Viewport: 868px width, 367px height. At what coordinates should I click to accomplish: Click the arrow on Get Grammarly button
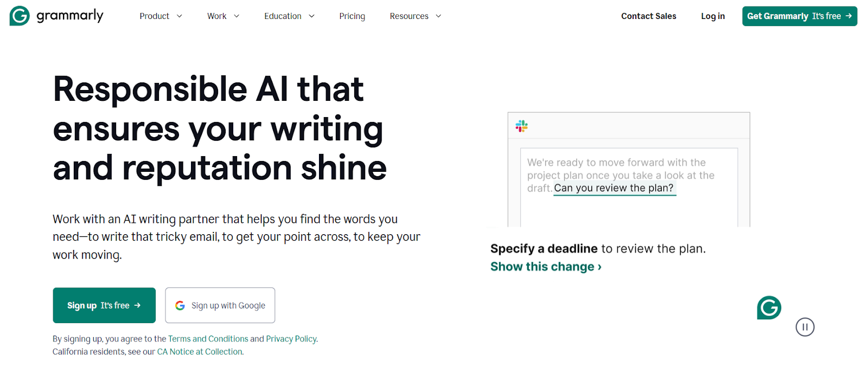pos(848,16)
